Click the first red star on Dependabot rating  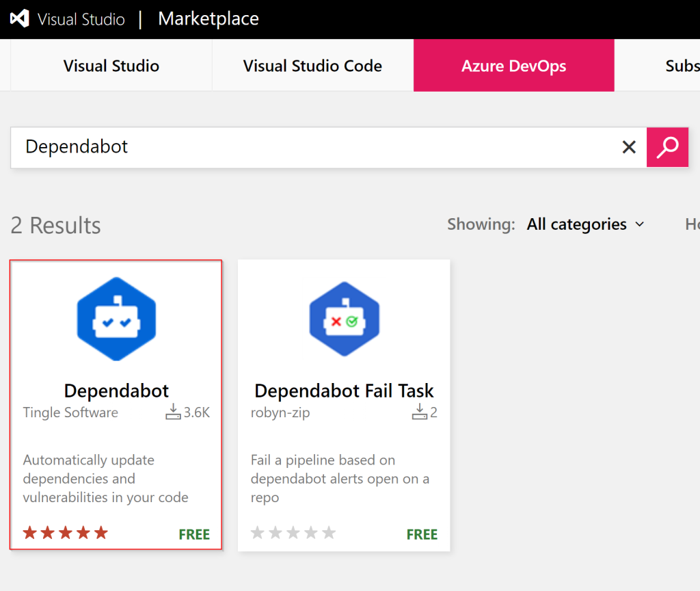click(x=30, y=532)
